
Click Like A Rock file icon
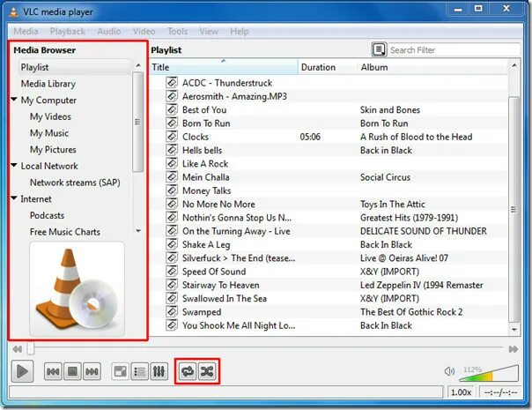point(172,163)
